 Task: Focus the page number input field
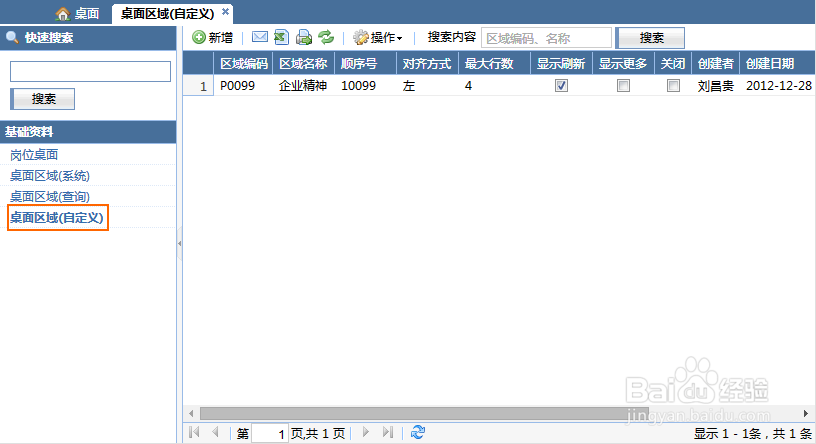[x=270, y=433]
